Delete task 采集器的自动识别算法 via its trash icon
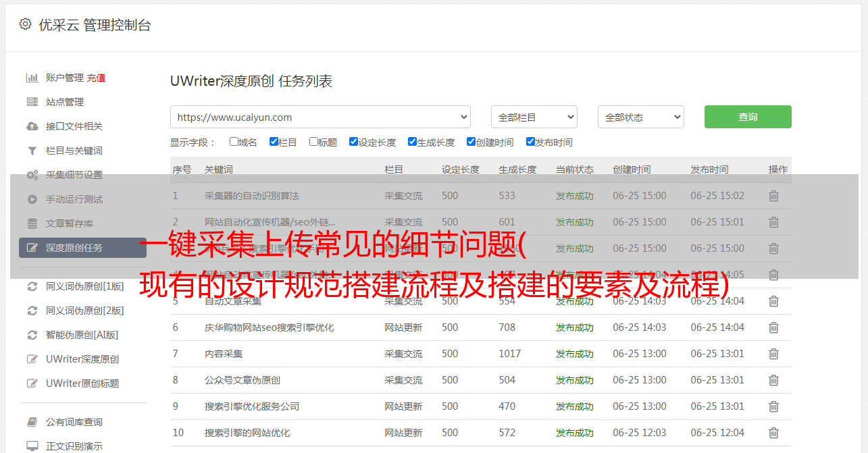Viewport: 868px width, 453px height. 774,196
